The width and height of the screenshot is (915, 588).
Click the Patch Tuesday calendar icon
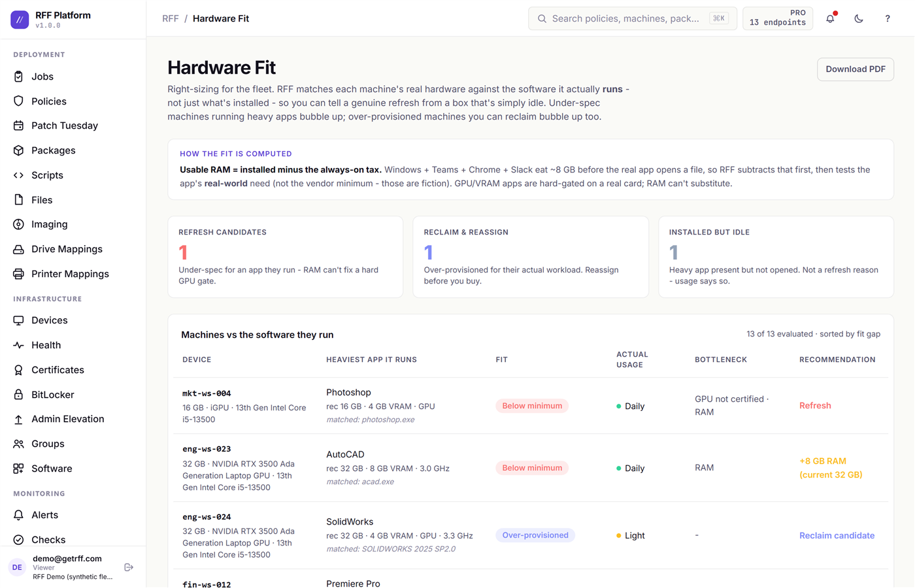point(18,125)
